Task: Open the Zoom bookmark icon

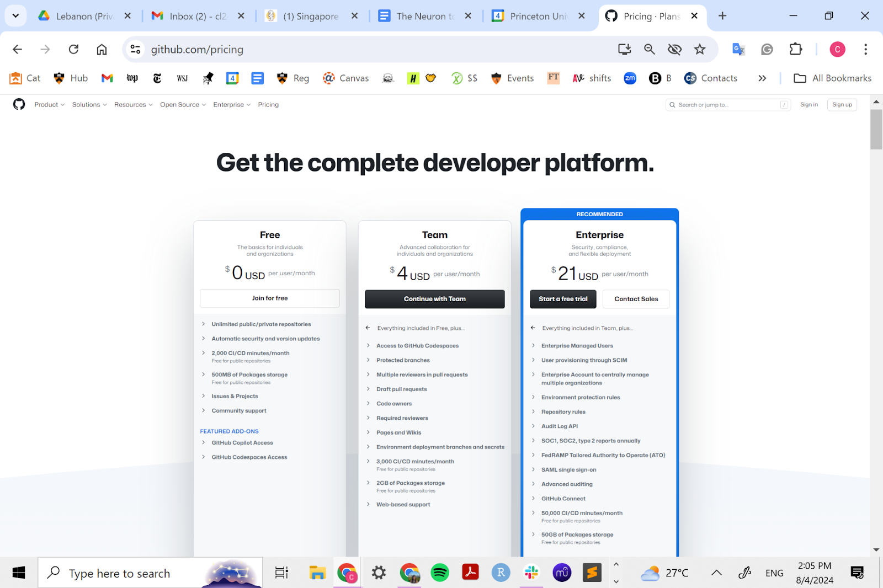Action: pyautogui.click(x=630, y=78)
